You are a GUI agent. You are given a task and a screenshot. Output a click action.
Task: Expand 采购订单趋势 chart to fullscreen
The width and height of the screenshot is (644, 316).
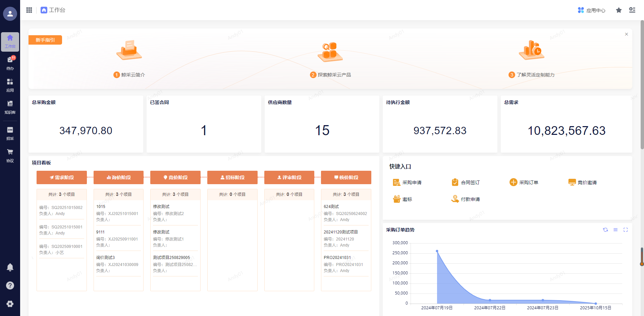[x=626, y=230]
